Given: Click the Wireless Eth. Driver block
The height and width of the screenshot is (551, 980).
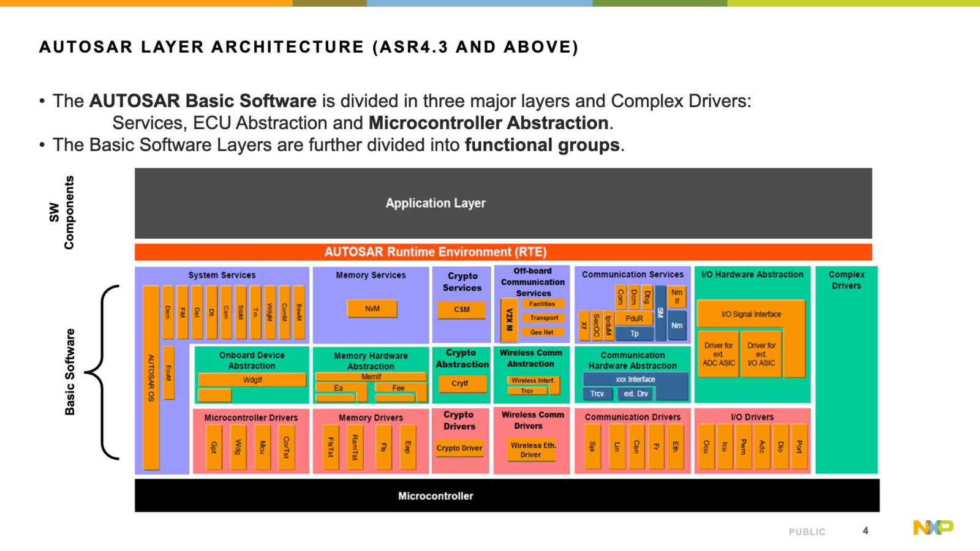Looking at the screenshot, I should click(x=532, y=450).
